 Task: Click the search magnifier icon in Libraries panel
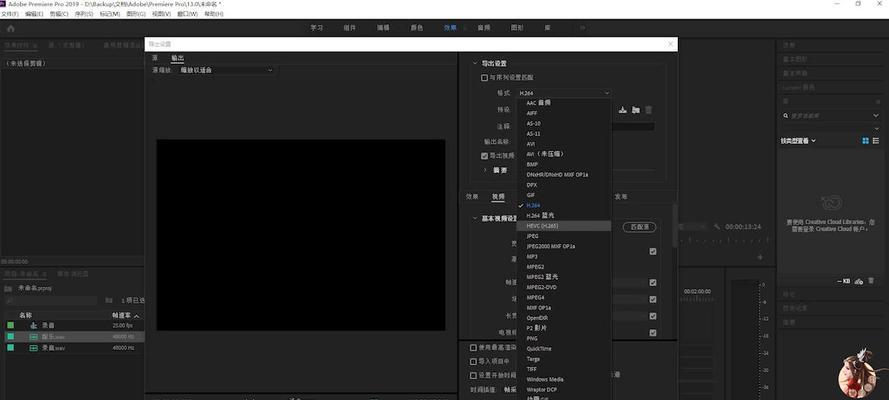(785, 116)
